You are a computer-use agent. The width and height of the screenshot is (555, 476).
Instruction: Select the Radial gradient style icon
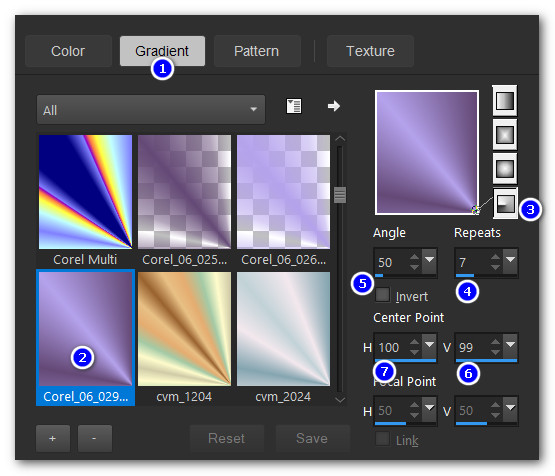[x=505, y=203]
